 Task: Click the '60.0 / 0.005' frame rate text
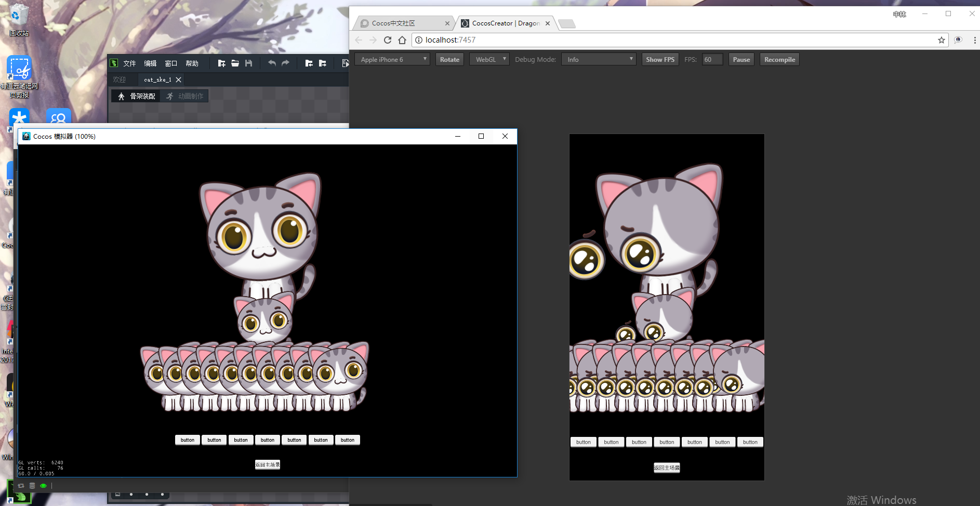(x=36, y=474)
